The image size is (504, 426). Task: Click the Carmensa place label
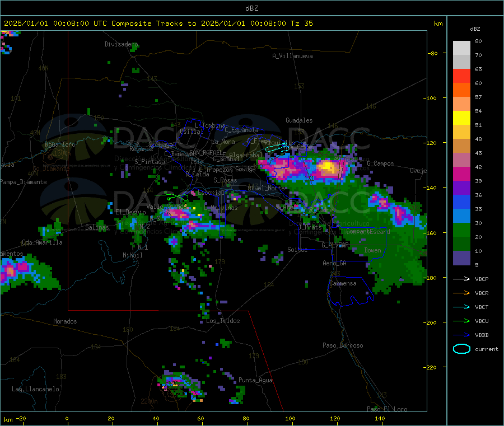(x=343, y=284)
